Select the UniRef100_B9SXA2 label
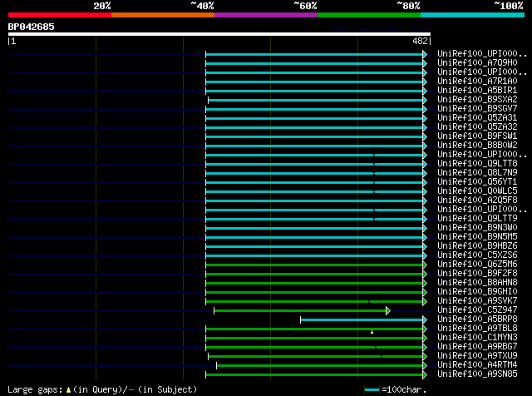The width and height of the screenshot is (532, 396). click(477, 100)
